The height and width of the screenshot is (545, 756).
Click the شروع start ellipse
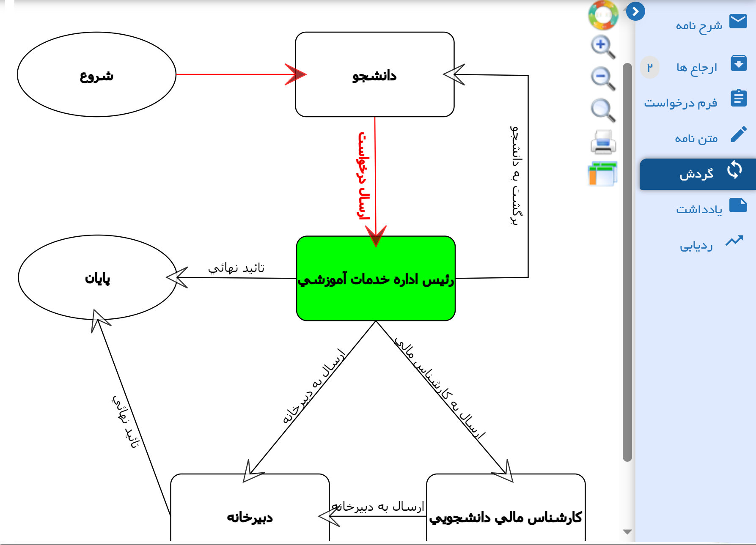coord(96,75)
